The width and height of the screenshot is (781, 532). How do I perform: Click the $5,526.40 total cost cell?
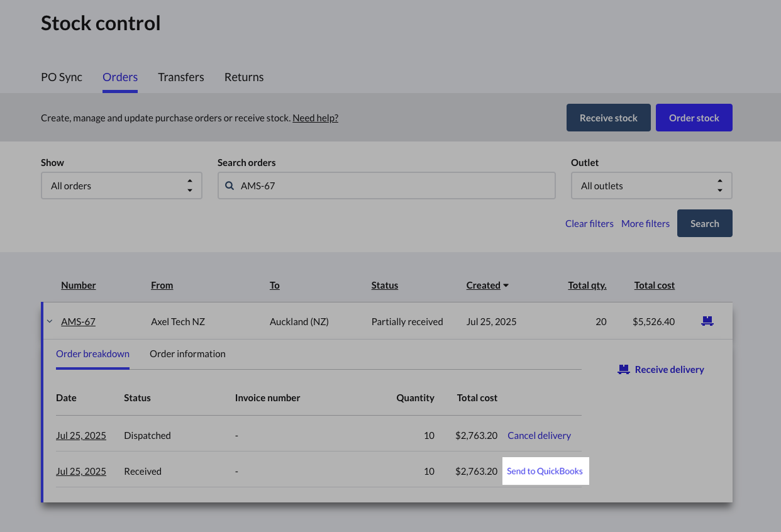click(x=654, y=321)
